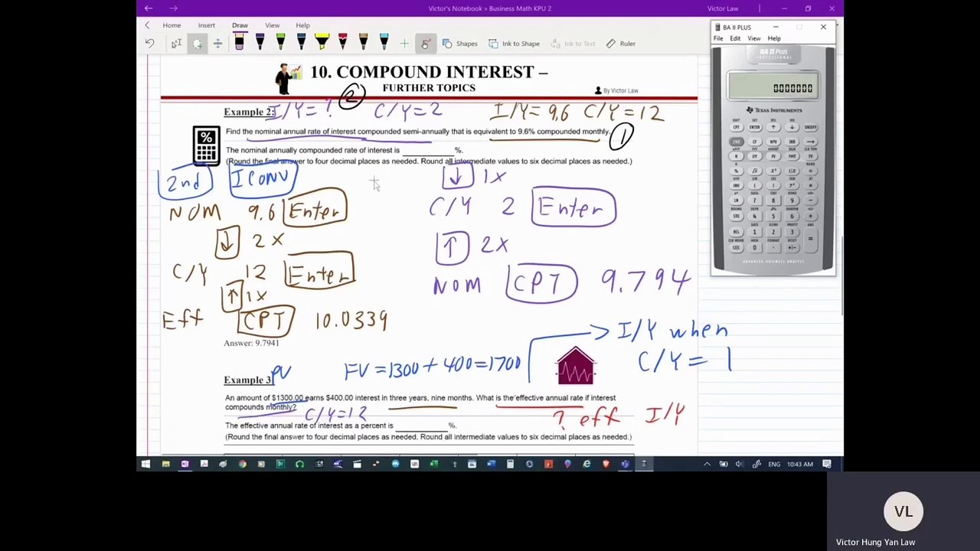This screenshot has width=980, height=551.
Task: Click the calculator CE/C key
Action: tap(736, 247)
